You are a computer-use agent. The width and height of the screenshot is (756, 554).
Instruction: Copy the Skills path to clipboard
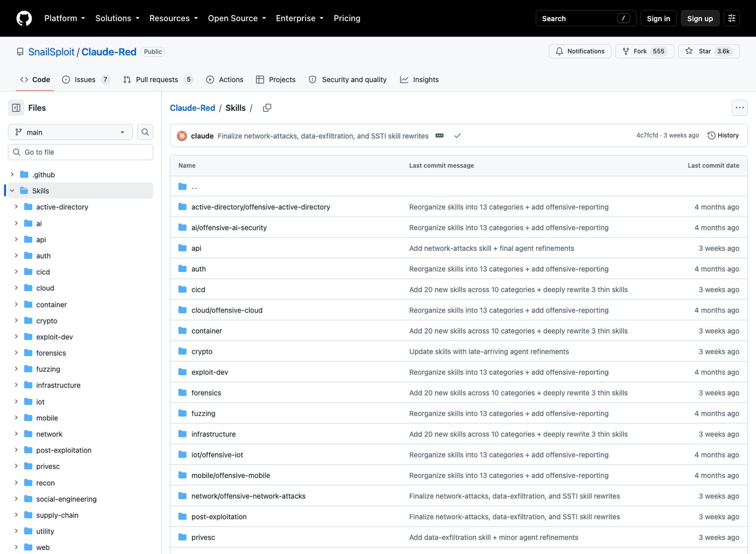click(267, 108)
